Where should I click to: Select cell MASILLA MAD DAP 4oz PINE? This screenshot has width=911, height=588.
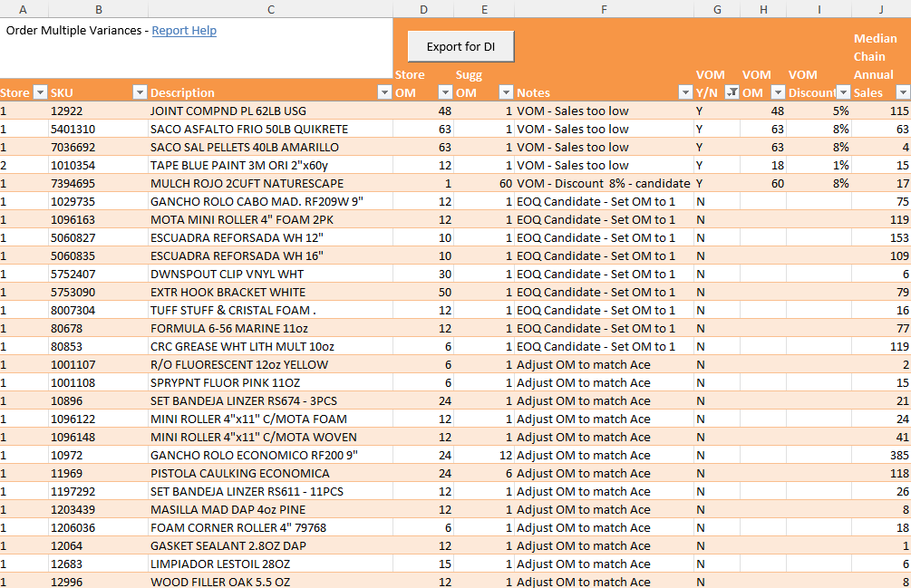pos(271,510)
